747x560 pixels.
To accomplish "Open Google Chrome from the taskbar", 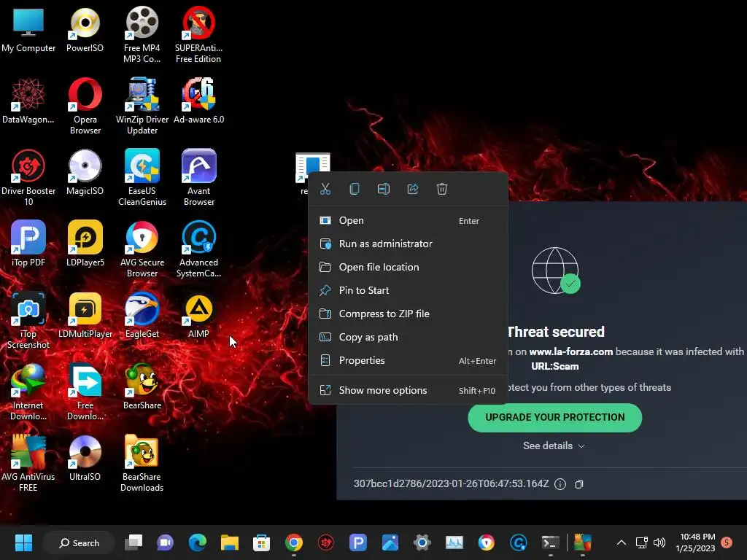I will click(x=294, y=542).
